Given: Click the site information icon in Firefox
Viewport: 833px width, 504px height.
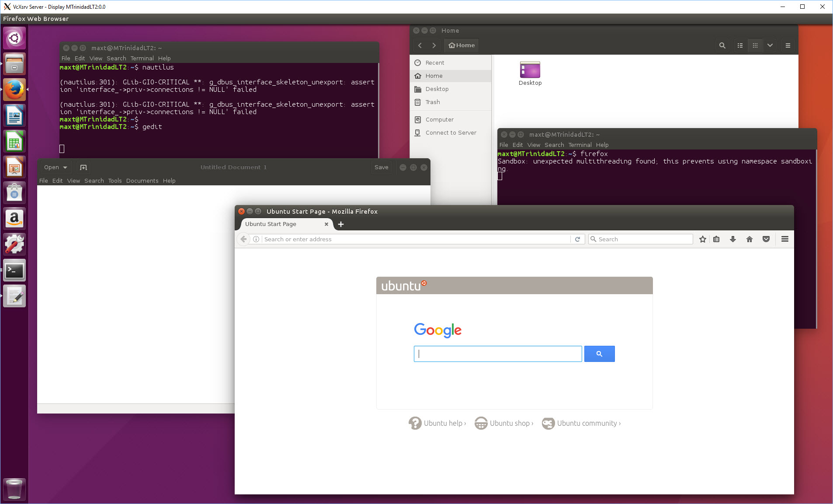Looking at the screenshot, I should click(256, 239).
